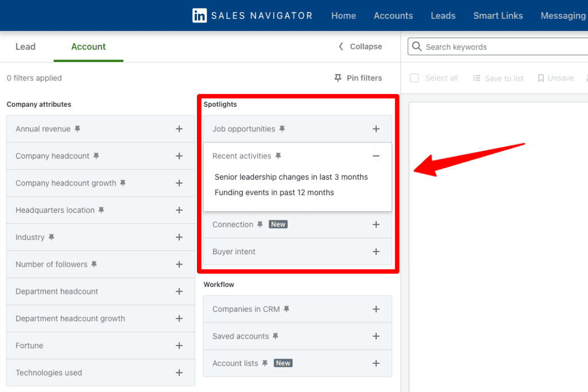
Task: Open the Smart Links menu item
Action: point(498,15)
